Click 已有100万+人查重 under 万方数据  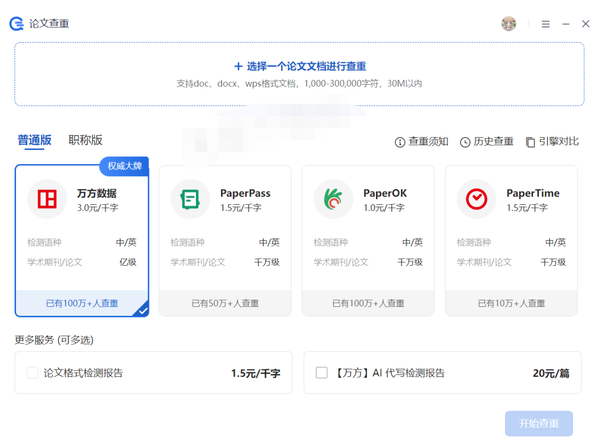point(82,303)
